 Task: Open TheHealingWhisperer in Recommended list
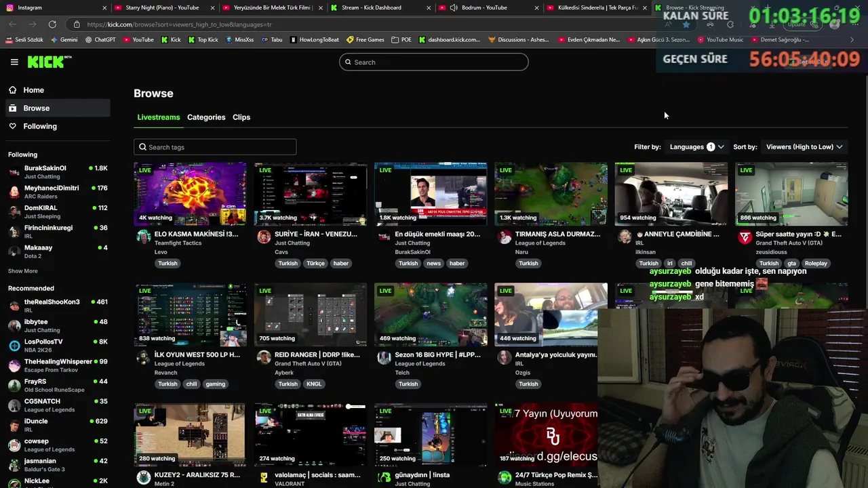[58, 365]
